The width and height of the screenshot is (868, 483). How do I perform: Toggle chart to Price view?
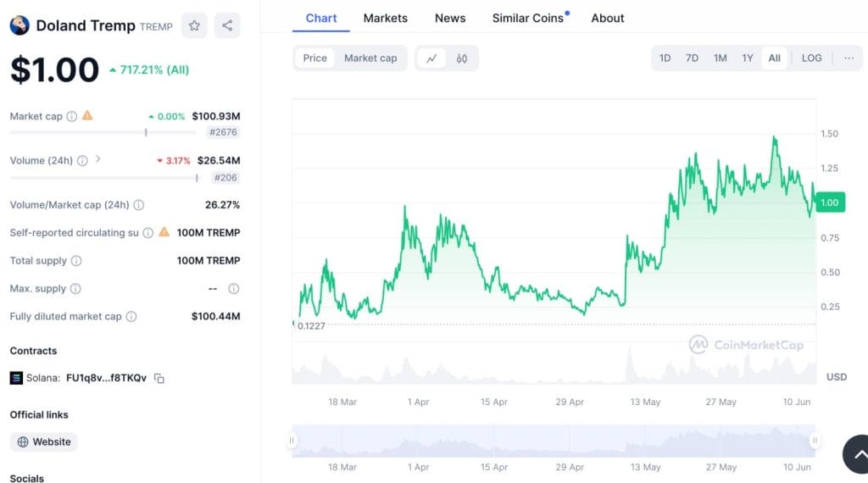tap(314, 58)
